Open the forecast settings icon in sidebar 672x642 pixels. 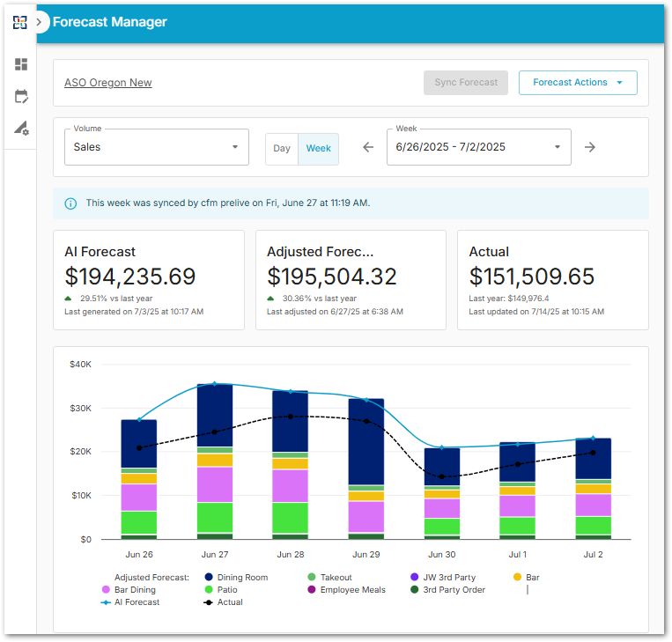(x=21, y=129)
